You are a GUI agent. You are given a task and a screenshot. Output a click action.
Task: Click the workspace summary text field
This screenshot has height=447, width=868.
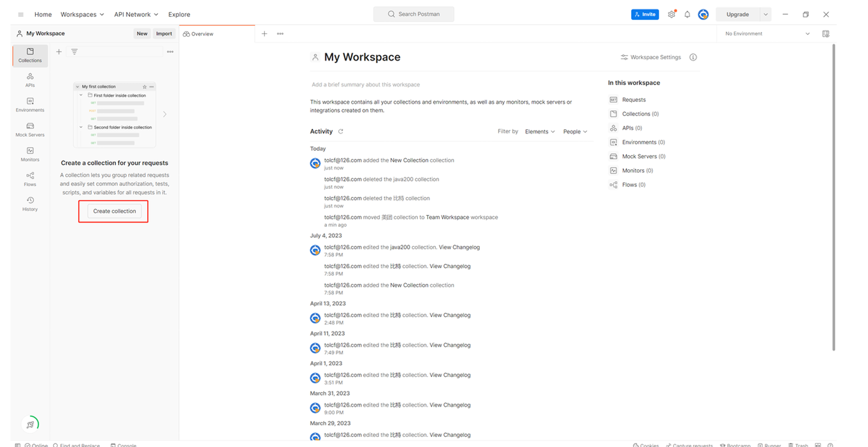pyautogui.click(x=366, y=85)
